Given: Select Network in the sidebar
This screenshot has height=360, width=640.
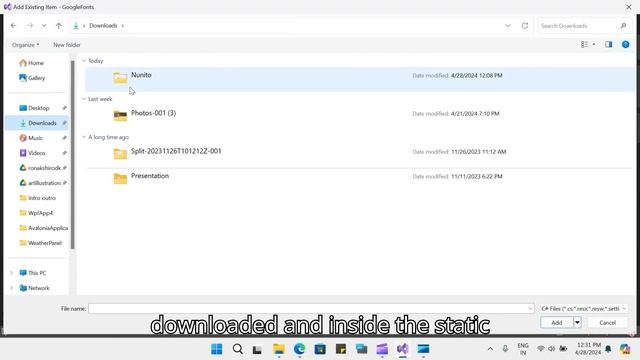Looking at the screenshot, I should coord(39,288).
